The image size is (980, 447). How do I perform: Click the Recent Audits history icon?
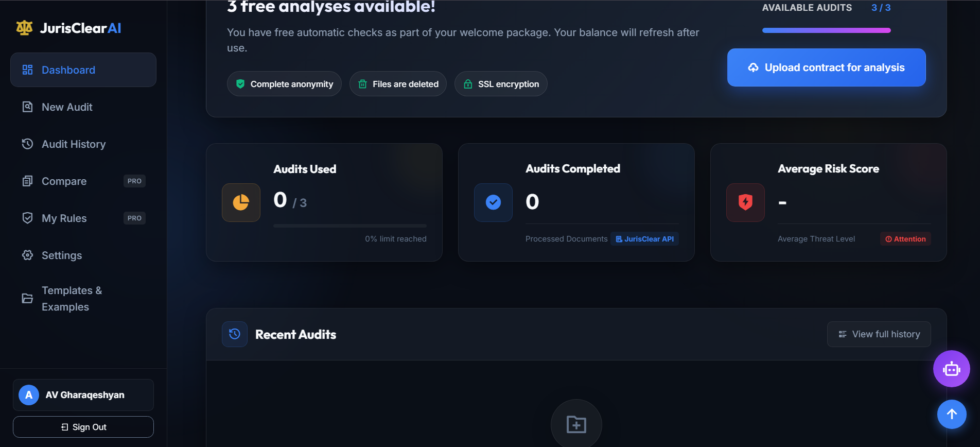click(235, 334)
